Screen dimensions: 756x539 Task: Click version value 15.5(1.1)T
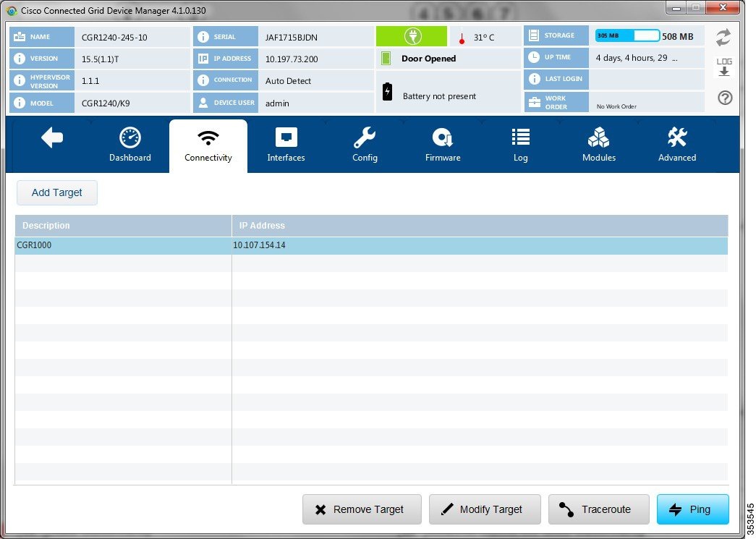(x=101, y=59)
